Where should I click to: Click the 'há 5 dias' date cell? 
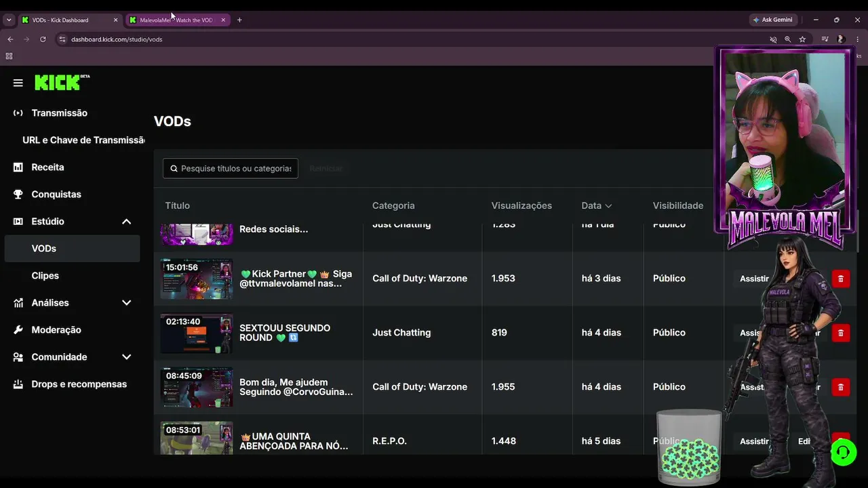coord(601,441)
